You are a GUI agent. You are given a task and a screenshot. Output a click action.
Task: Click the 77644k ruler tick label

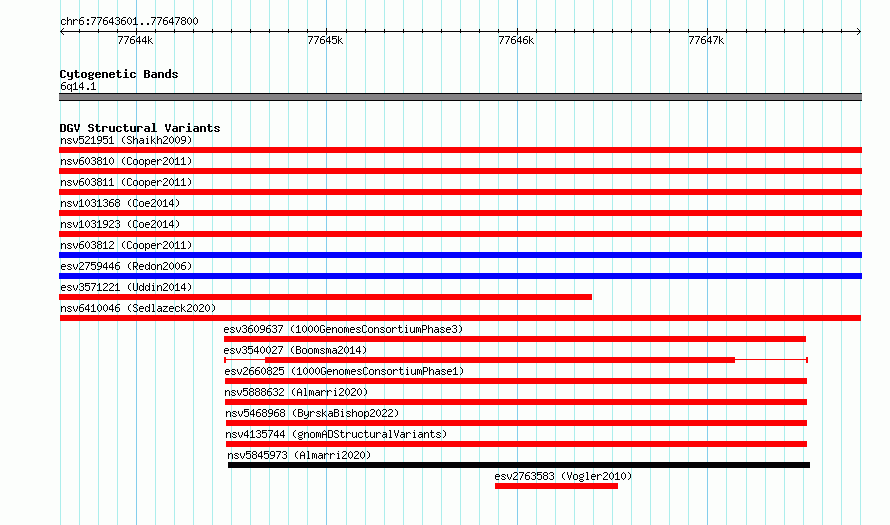click(135, 40)
